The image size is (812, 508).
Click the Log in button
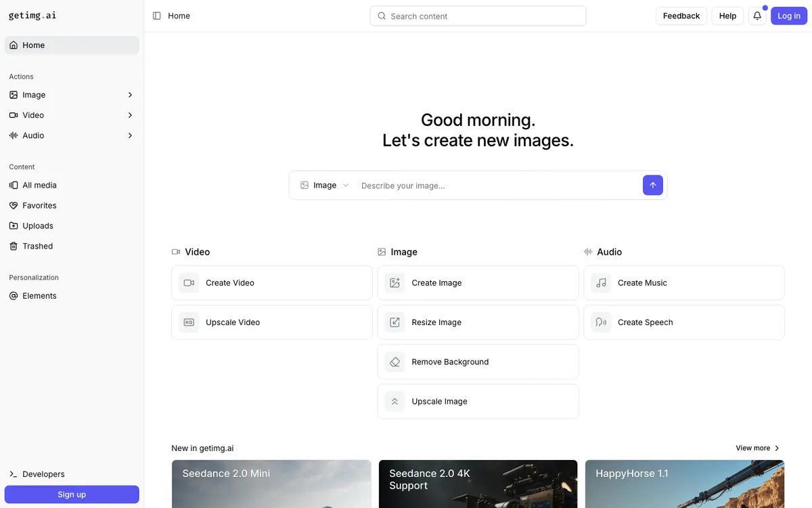pyautogui.click(x=789, y=16)
